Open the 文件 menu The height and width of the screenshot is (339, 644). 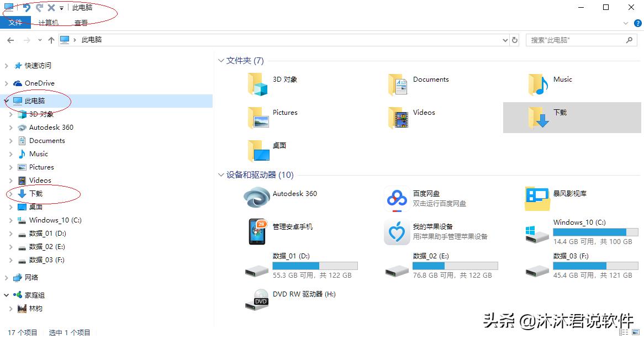[15, 23]
